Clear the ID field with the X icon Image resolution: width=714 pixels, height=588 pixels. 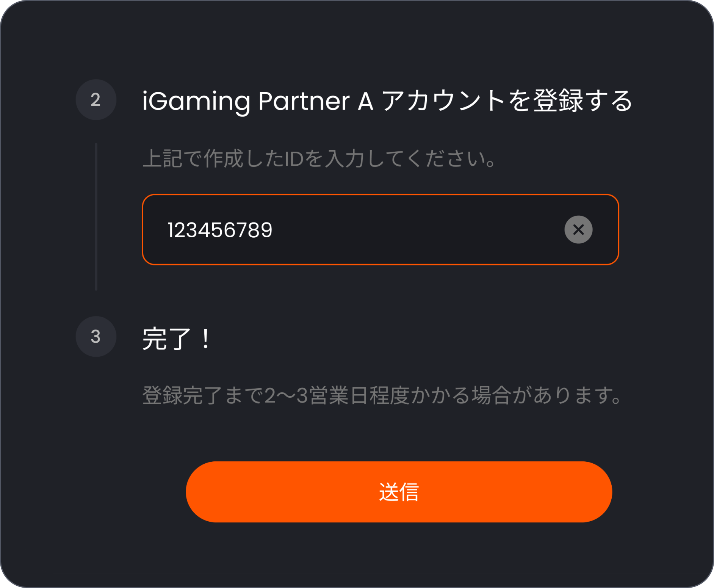coord(578,229)
